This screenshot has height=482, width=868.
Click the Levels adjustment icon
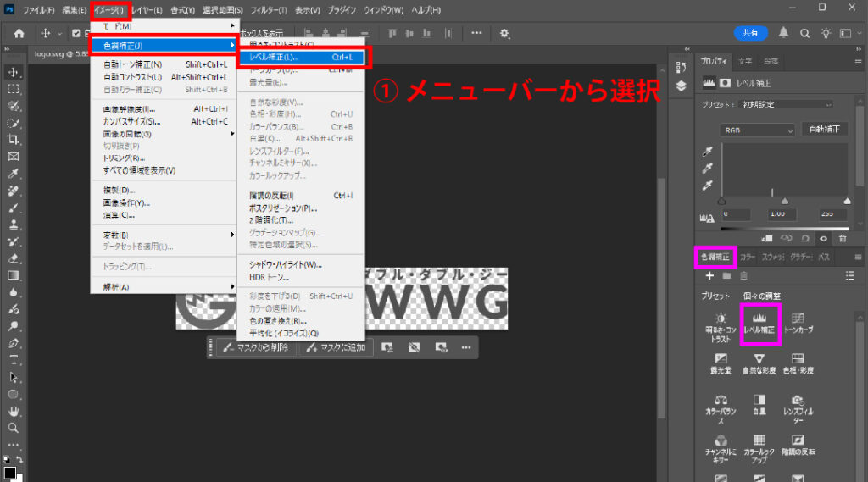coord(759,324)
